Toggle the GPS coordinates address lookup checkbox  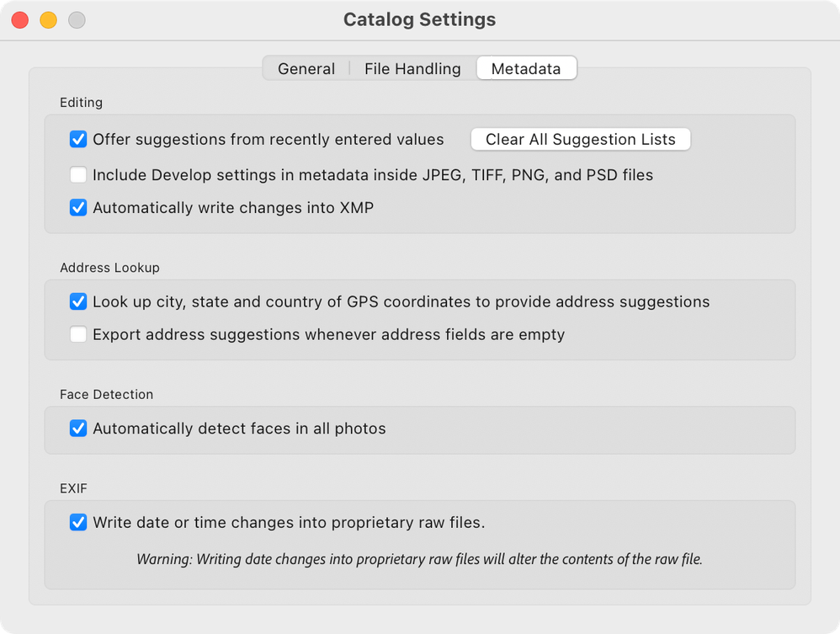pyautogui.click(x=78, y=301)
